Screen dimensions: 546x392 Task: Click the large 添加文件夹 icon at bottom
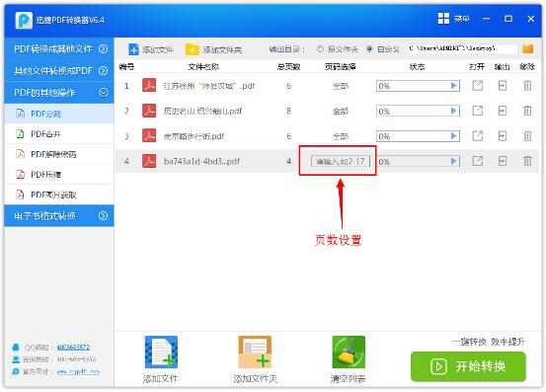tap(255, 352)
